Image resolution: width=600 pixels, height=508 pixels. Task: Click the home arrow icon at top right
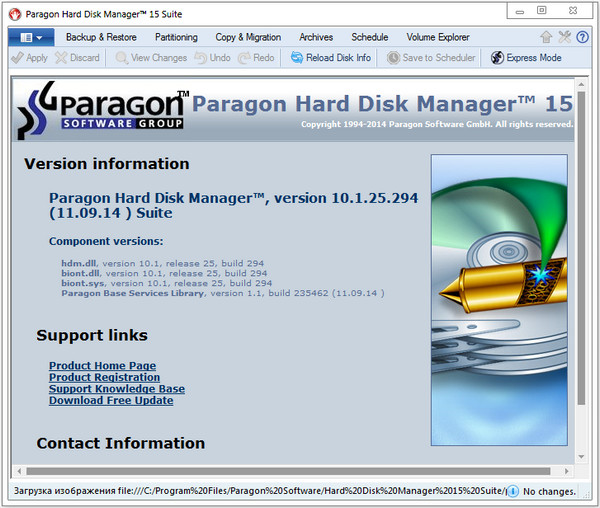(546, 37)
